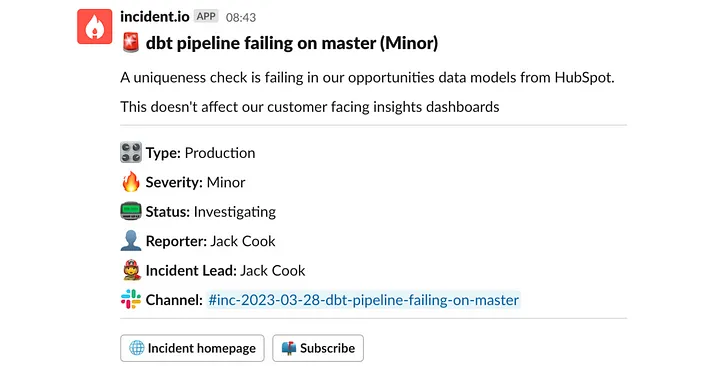This screenshot has width=720, height=366.
Task: Click the APP badge label
Action: 206,17
